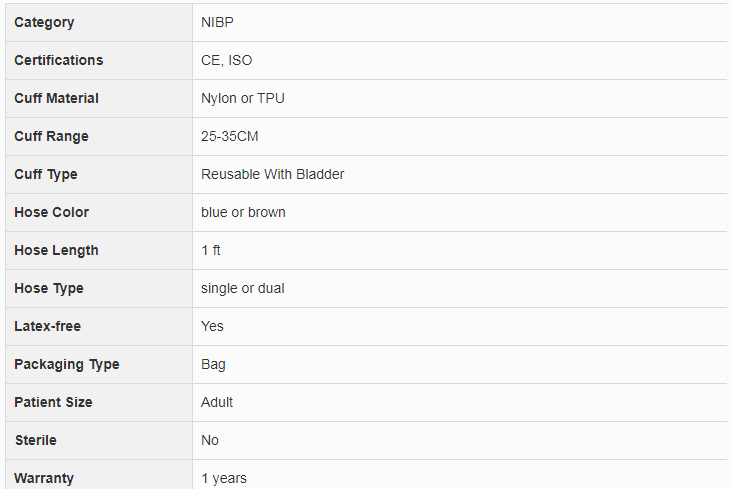Image resolution: width=732 pixels, height=489 pixels.
Task: Click the Hose Type label
Action: point(49,288)
